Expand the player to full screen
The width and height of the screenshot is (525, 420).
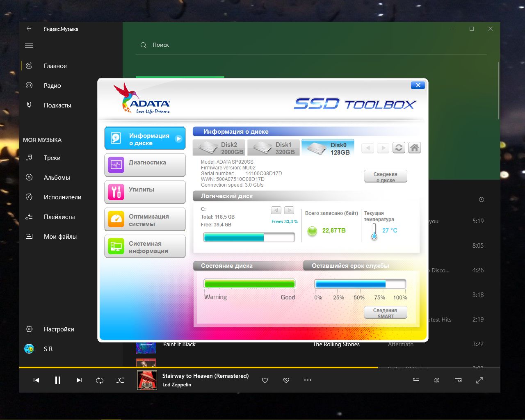pyautogui.click(x=479, y=380)
